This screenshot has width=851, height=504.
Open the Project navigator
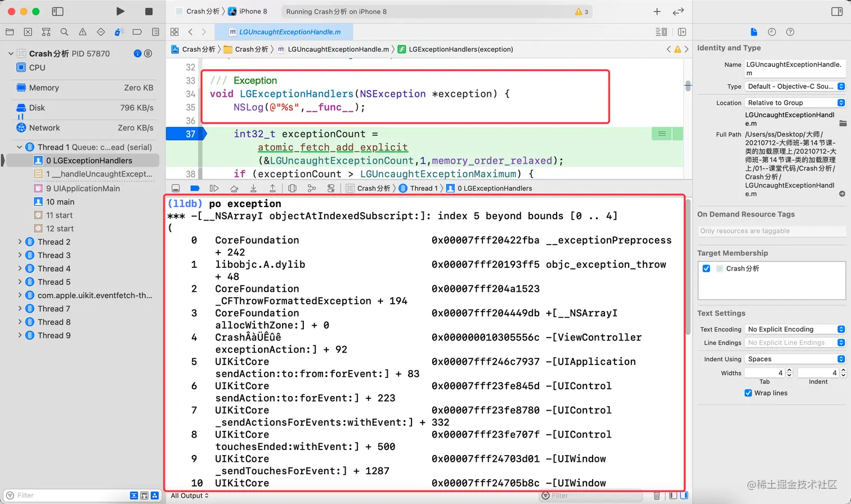(10, 32)
